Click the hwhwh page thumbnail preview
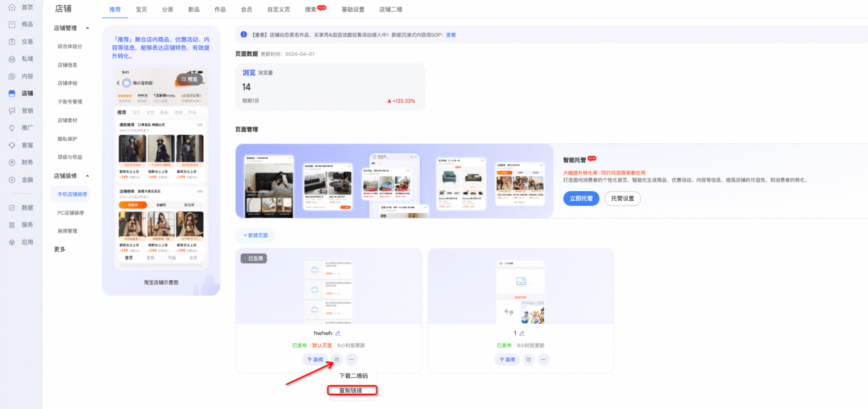Image resolution: width=868 pixels, height=409 pixels. (328, 291)
